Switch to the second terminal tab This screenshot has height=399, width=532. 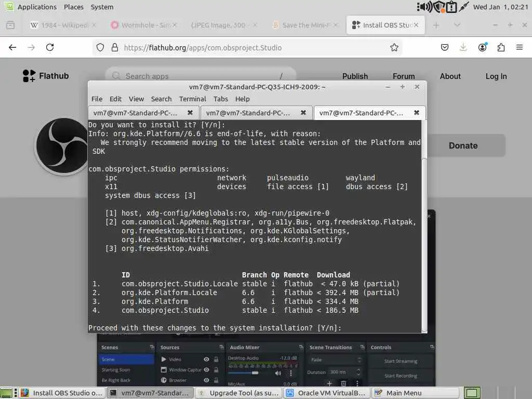(248, 113)
